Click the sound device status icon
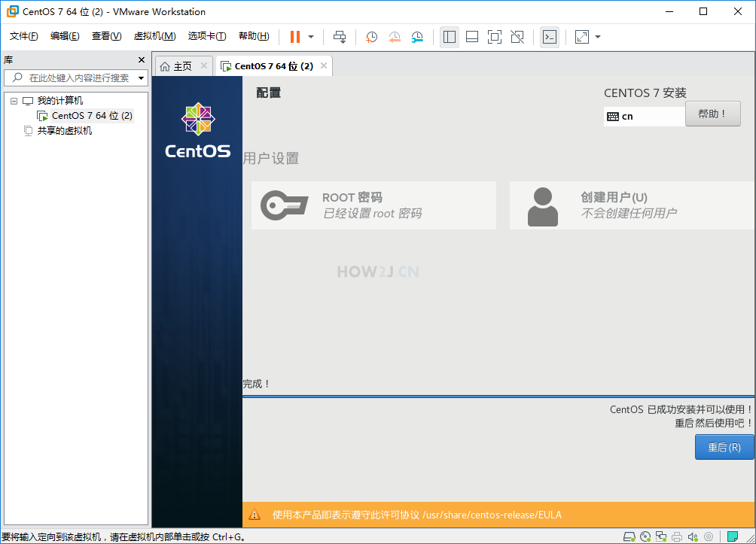 pos(693,536)
